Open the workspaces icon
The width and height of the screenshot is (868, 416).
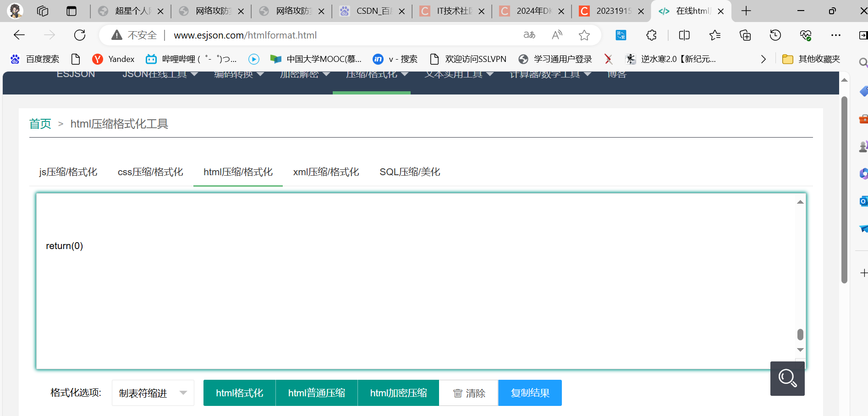tap(43, 11)
